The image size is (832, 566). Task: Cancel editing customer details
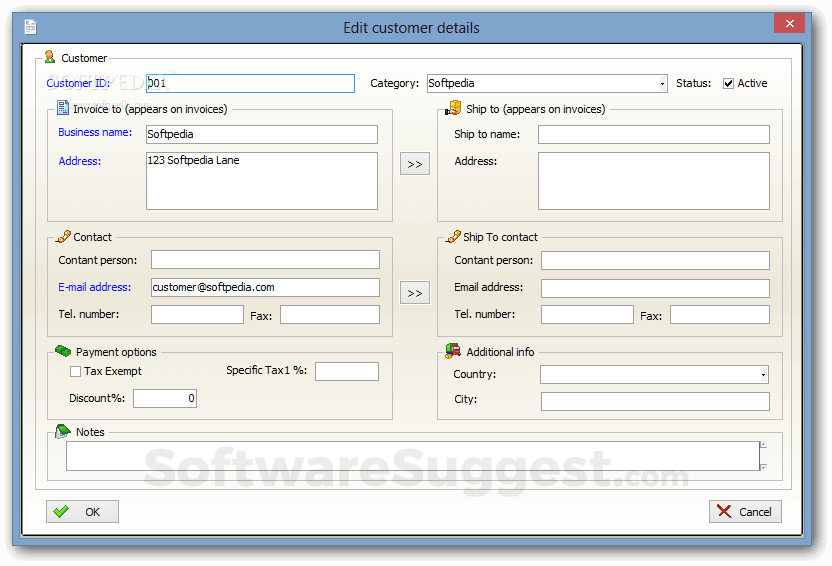[x=745, y=512]
